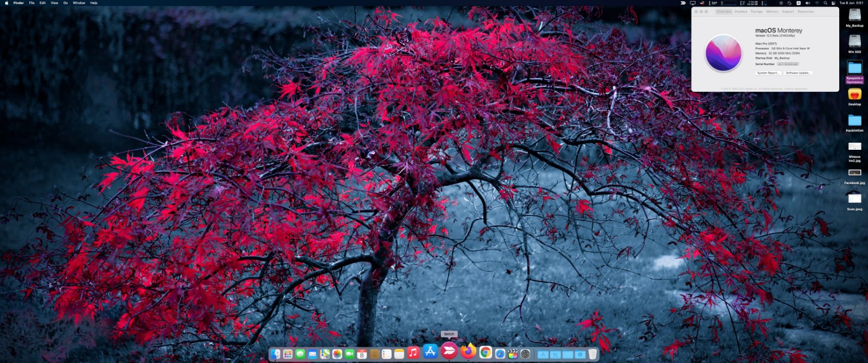The height and width of the screenshot is (363, 868).
Task: Click the date and time in menu bar
Action: click(x=851, y=3)
